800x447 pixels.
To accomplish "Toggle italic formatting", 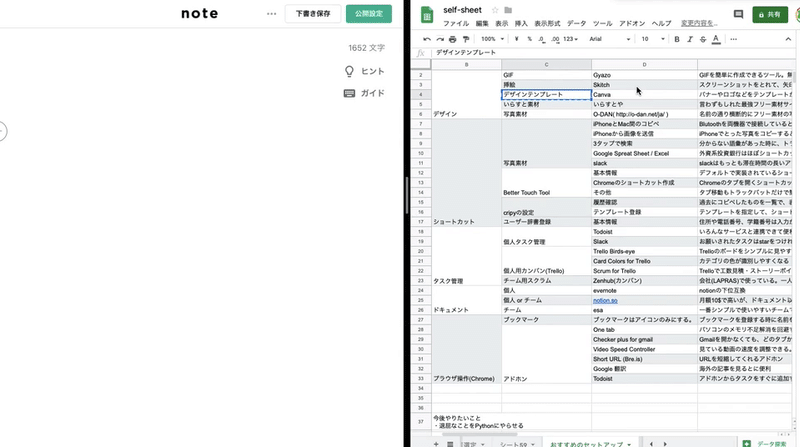I will (x=690, y=39).
